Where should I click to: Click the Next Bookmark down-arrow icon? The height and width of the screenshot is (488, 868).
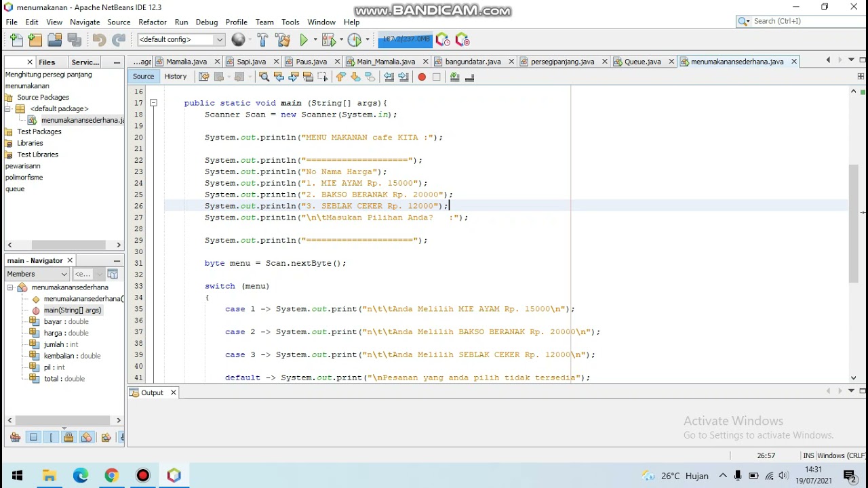click(x=355, y=77)
